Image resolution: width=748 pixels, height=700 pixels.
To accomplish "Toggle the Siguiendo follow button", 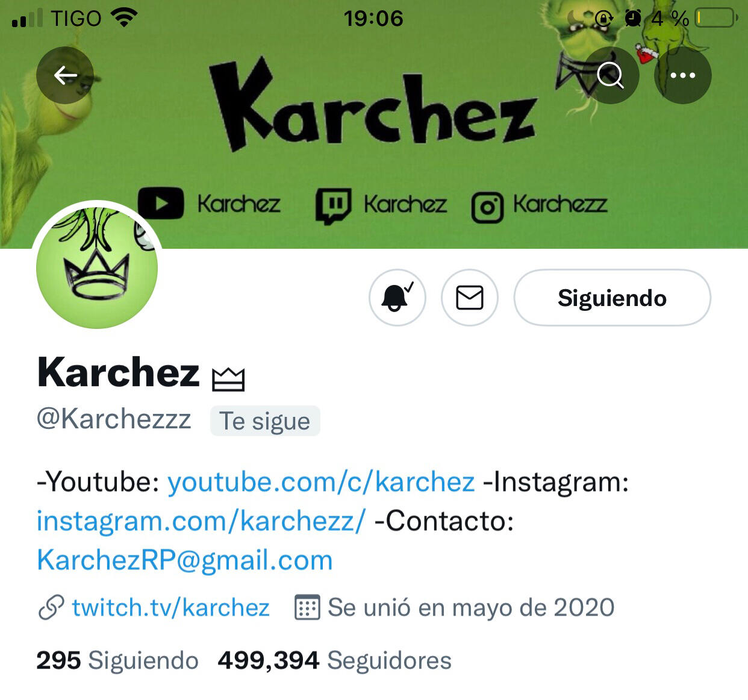I will point(612,298).
